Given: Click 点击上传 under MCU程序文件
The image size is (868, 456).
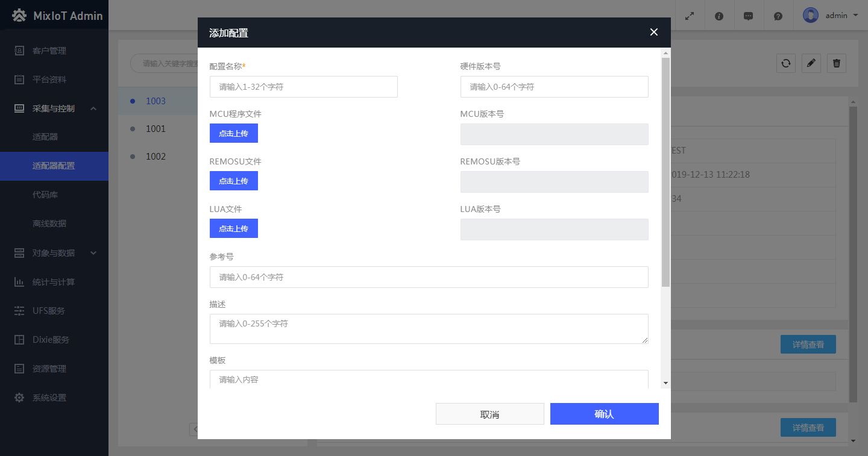Looking at the screenshot, I should pos(234,133).
